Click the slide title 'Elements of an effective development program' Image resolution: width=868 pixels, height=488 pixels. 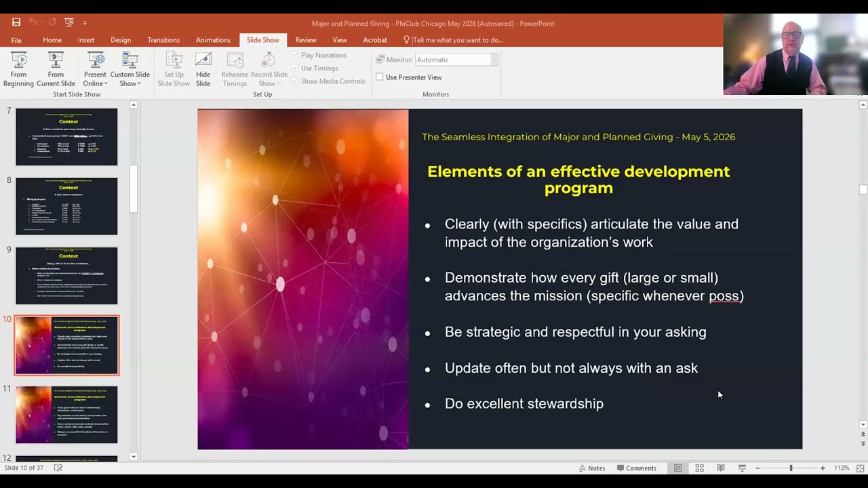pos(578,180)
